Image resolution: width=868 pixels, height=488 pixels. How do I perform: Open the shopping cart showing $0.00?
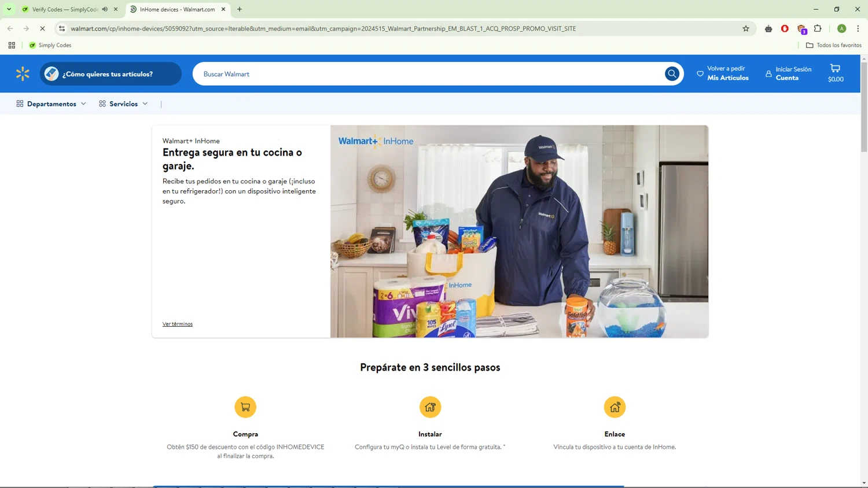[836, 73]
